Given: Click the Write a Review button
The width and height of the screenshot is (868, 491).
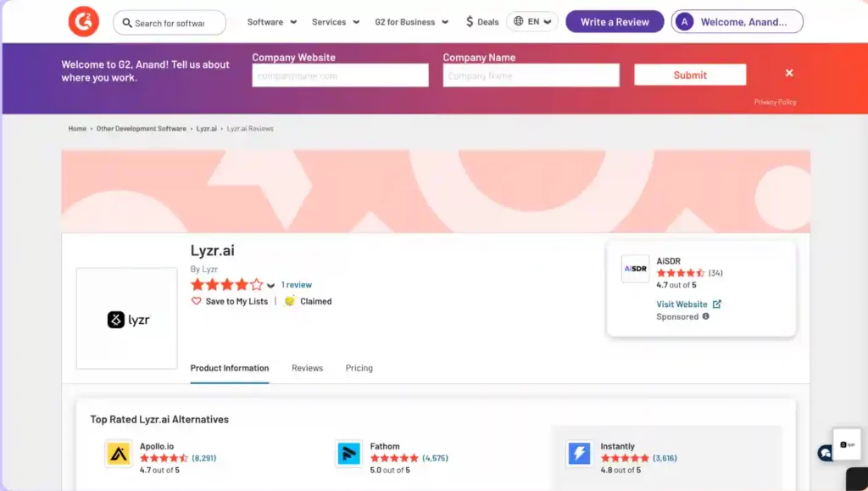Looking at the screenshot, I should pos(615,21).
